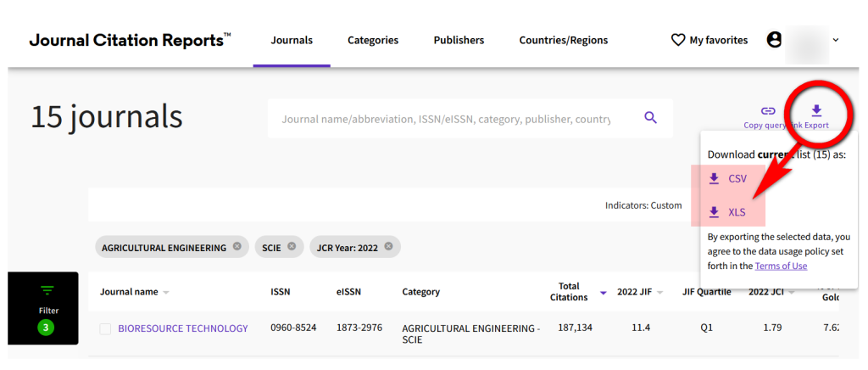Open the BIORESOURCE TECHNOLOGY journal link
This screenshot has height=370, width=868.
coord(183,328)
